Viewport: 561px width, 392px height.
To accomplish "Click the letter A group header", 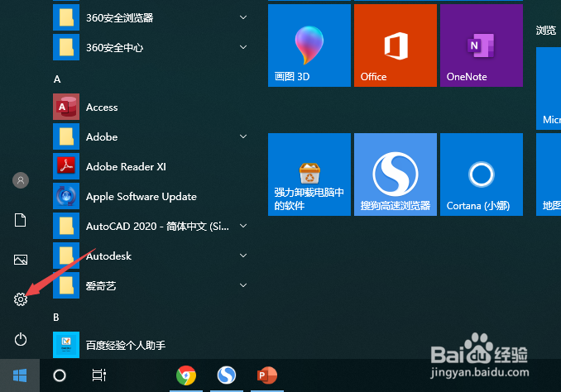I will point(57,79).
